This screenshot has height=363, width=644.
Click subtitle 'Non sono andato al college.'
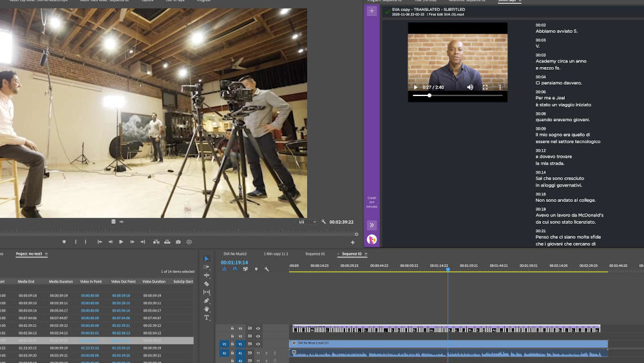tap(565, 201)
